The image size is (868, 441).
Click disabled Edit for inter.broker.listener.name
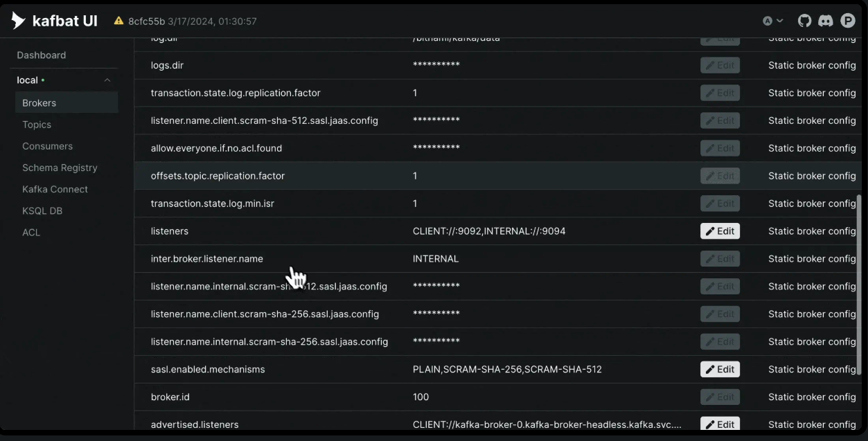(x=720, y=259)
